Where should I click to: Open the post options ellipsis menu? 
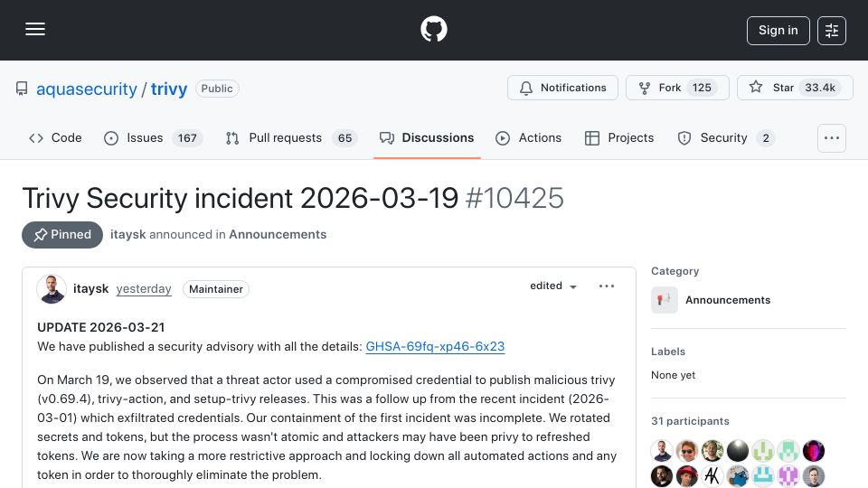[607, 286]
